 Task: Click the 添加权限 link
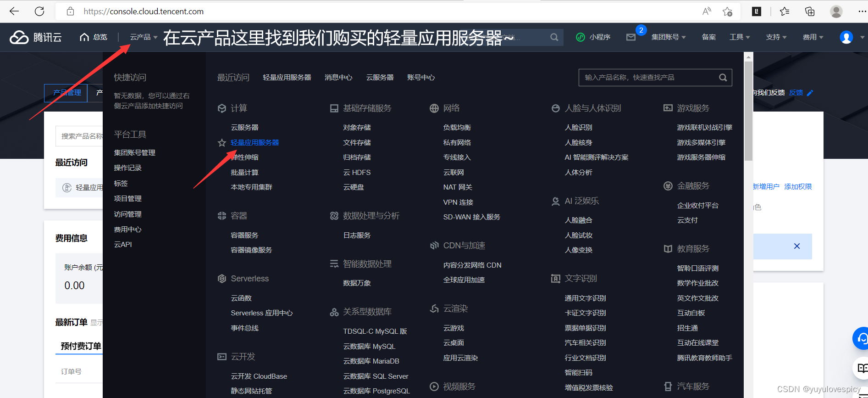[x=798, y=187]
